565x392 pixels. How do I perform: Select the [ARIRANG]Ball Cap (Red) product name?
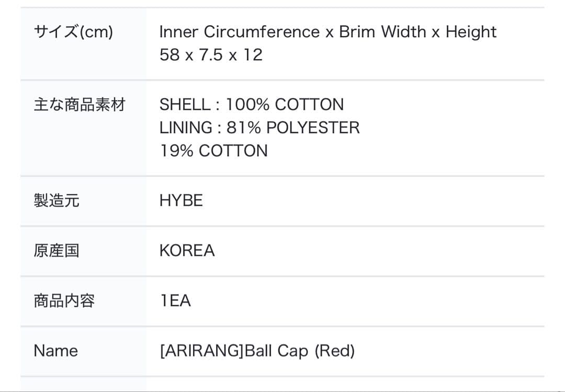pos(257,351)
